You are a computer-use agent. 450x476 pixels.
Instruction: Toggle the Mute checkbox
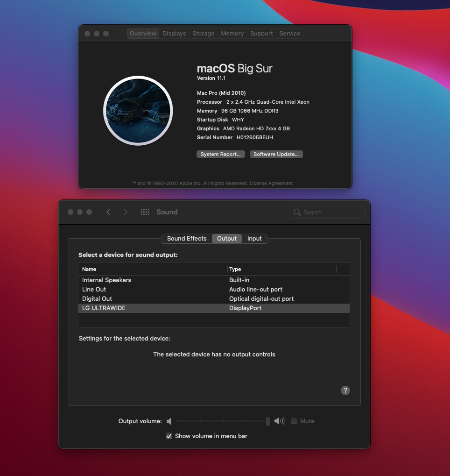click(x=294, y=421)
